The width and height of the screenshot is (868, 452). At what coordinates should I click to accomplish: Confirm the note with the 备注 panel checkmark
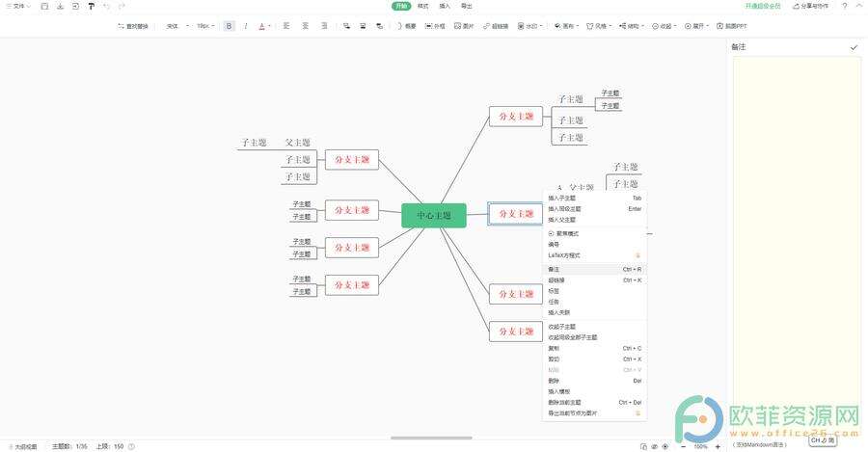(854, 47)
